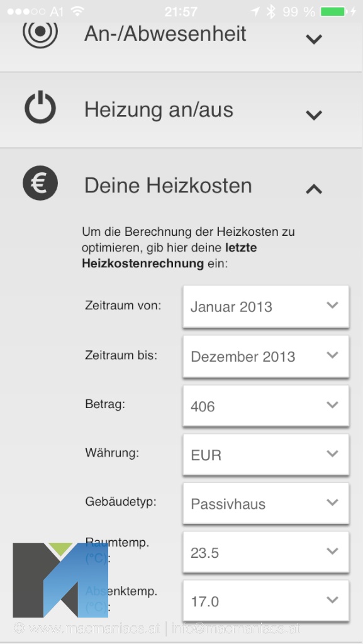Tap the location arrow status icon

[x=255, y=11]
